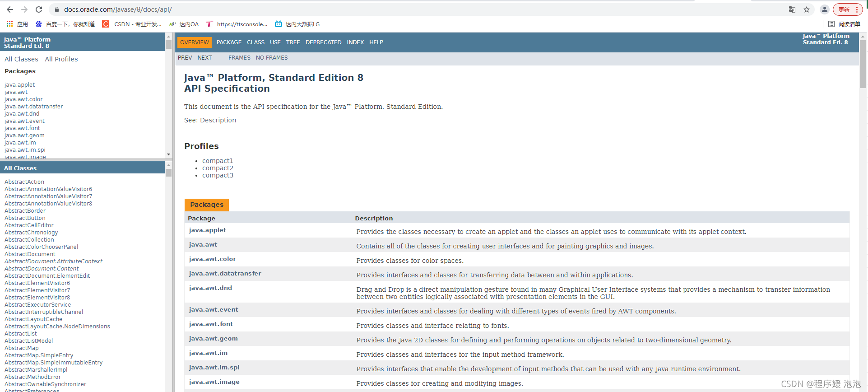The height and width of the screenshot is (392, 868).
Task: Open java.awt.geom in left package list
Action: tap(24, 135)
